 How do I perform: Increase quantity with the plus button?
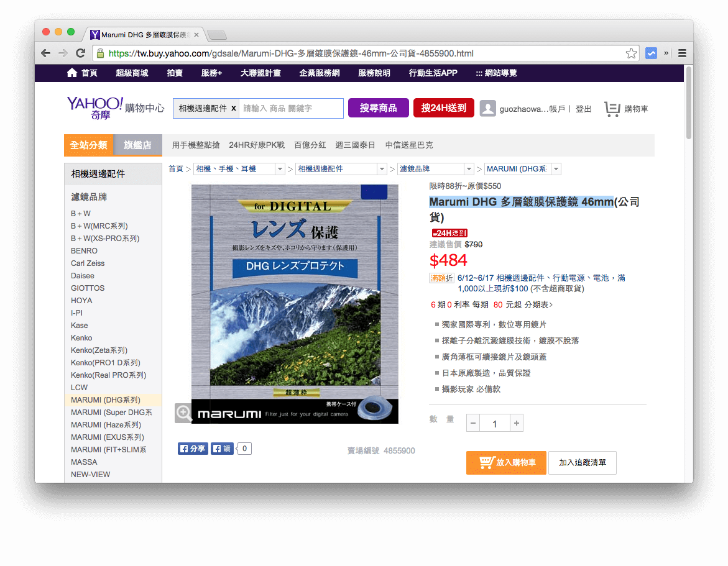516,424
